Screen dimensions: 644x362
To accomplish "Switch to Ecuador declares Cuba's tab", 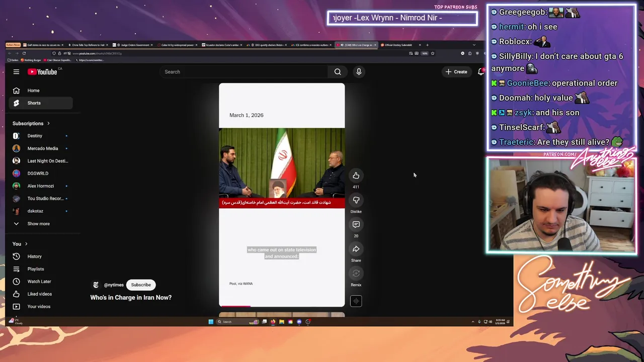I will click(x=221, y=45).
